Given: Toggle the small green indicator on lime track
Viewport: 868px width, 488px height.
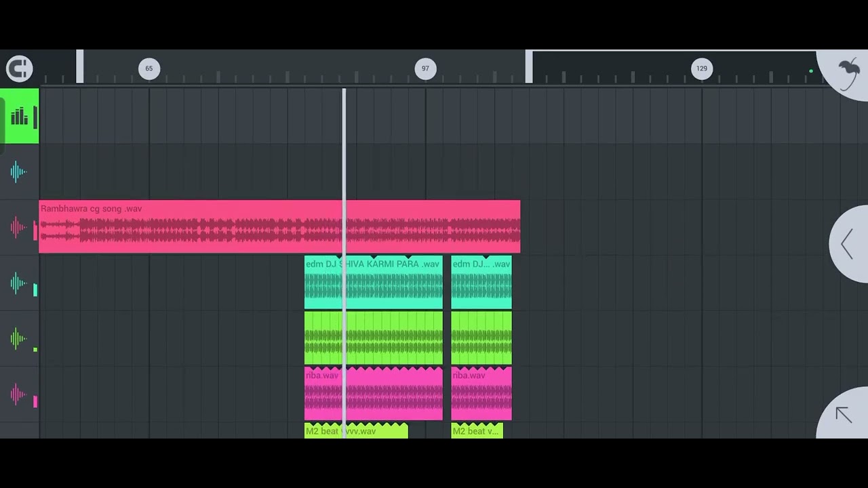Looking at the screenshot, I should point(35,349).
